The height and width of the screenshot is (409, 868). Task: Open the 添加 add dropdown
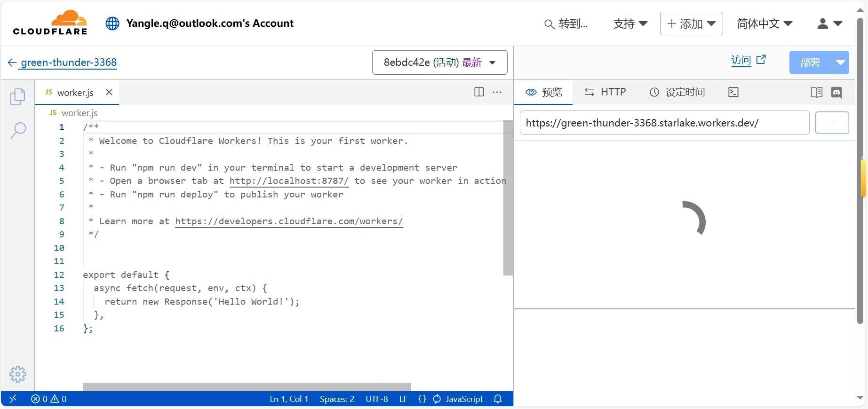click(x=691, y=24)
